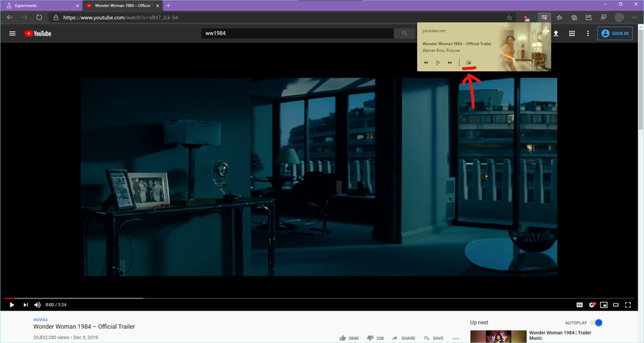Go back with browser back arrow

[10, 17]
